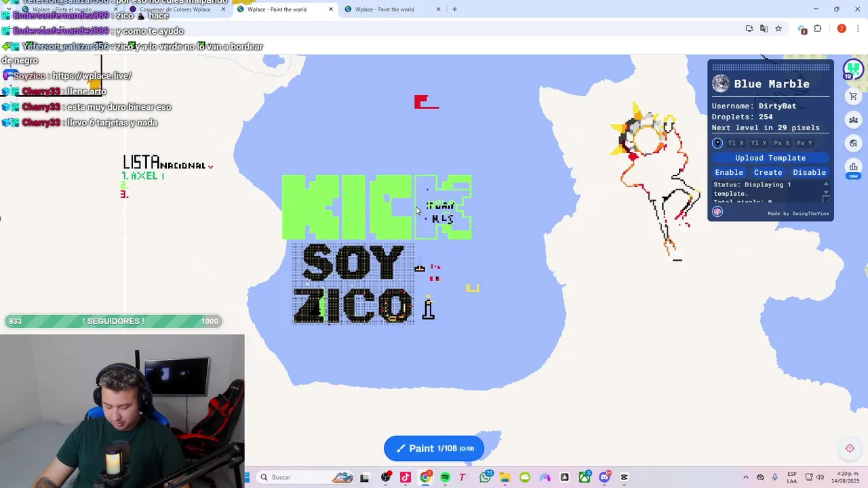Click the streamer webcam overlay
The height and width of the screenshot is (488, 868).
(x=122, y=411)
